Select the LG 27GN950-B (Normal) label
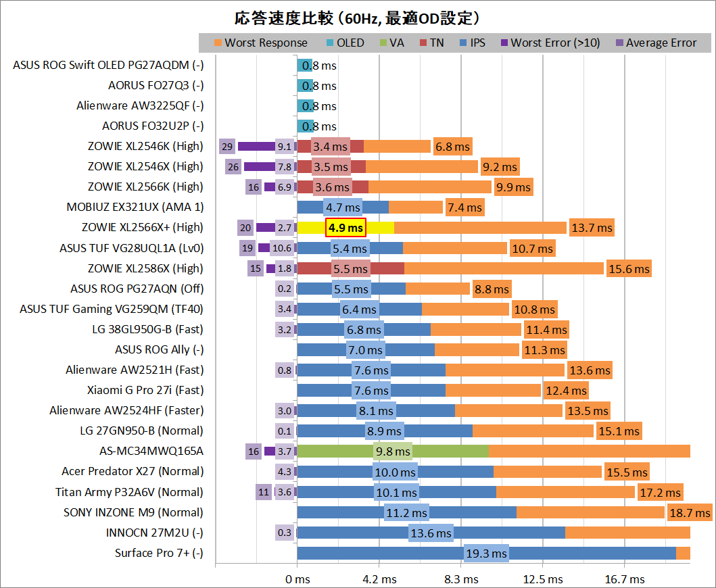 click(141, 431)
